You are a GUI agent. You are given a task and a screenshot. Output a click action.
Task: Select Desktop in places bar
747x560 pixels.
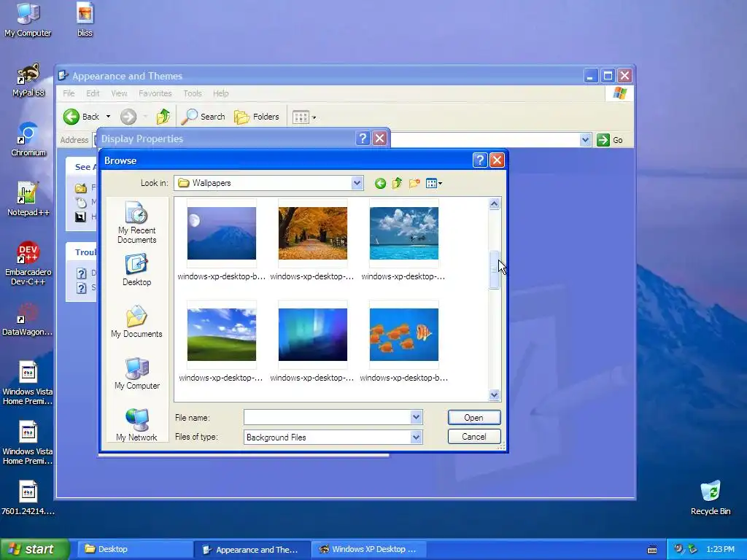pyautogui.click(x=136, y=270)
